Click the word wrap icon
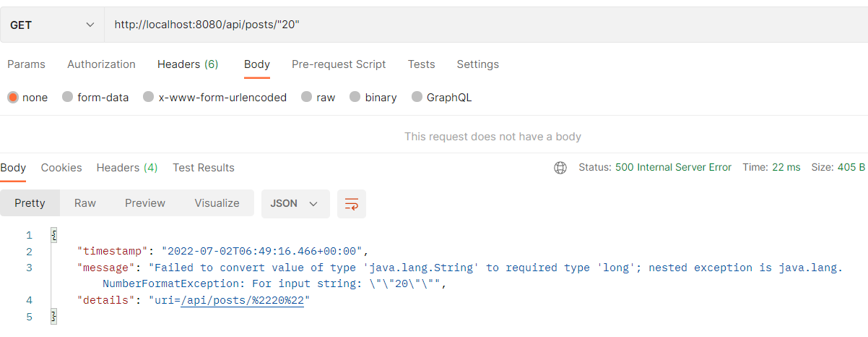This screenshot has width=868, height=337. pyautogui.click(x=352, y=204)
